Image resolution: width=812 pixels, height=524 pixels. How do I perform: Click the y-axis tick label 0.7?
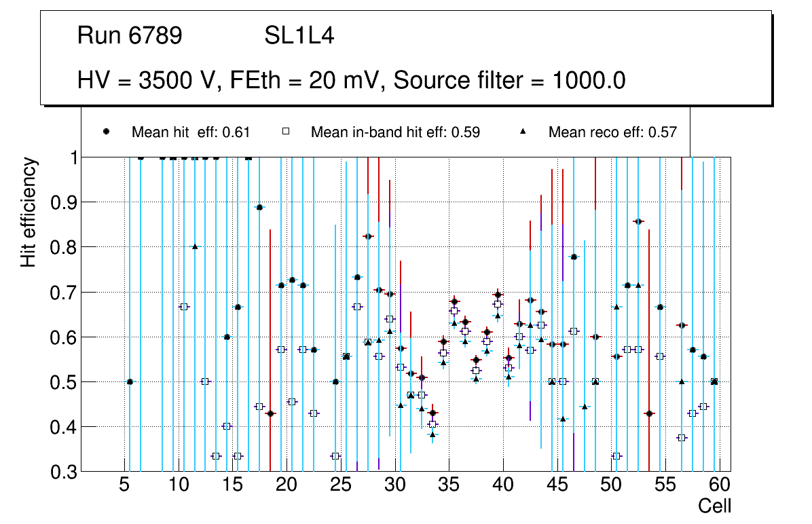tap(65, 292)
